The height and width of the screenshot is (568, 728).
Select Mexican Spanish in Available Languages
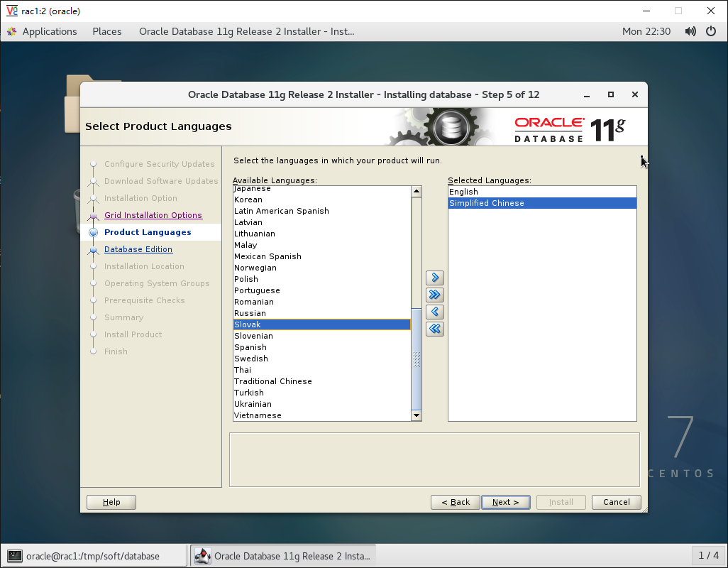tap(321, 256)
